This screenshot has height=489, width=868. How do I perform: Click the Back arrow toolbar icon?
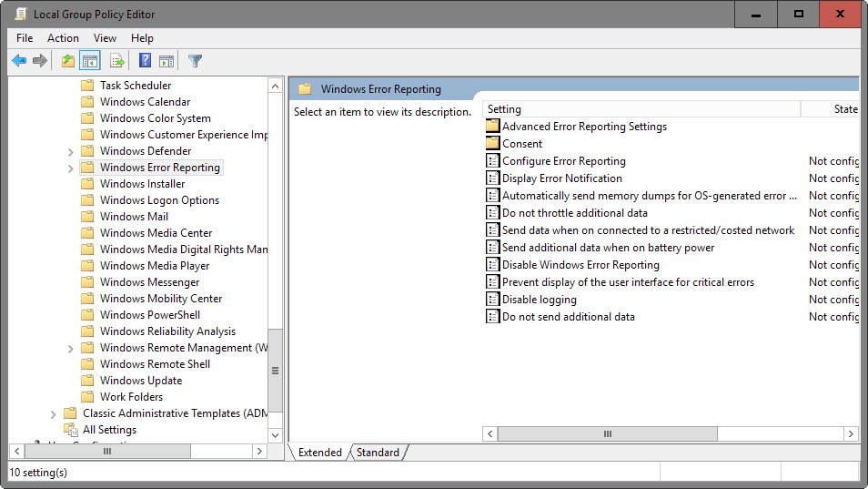(x=19, y=61)
